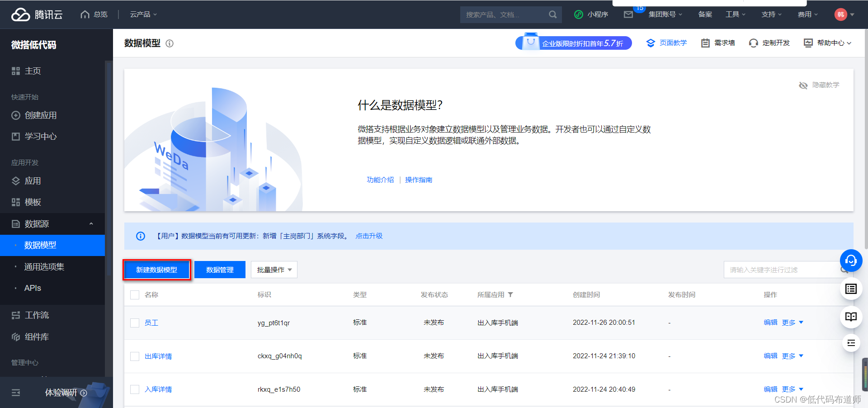This screenshot has width=868, height=408.
Task: Open the mail notifications envelope
Action: [x=628, y=14]
